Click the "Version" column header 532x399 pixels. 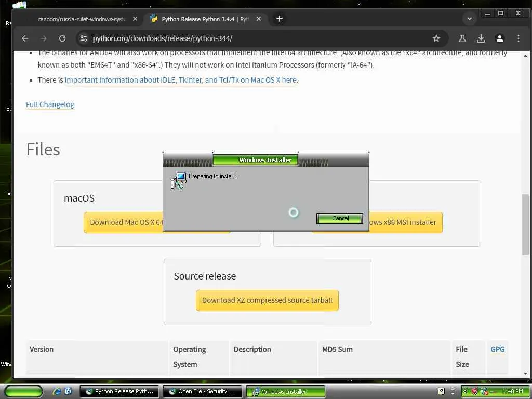(42, 349)
